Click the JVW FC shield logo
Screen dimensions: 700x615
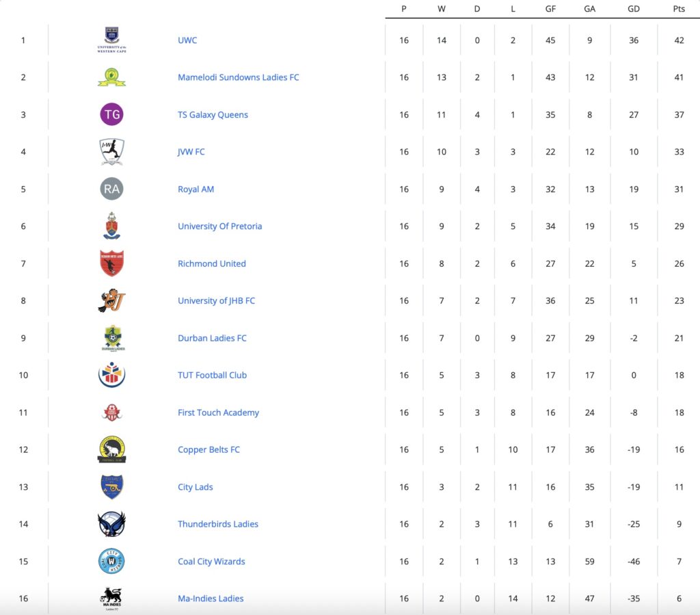(x=111, y=152)
